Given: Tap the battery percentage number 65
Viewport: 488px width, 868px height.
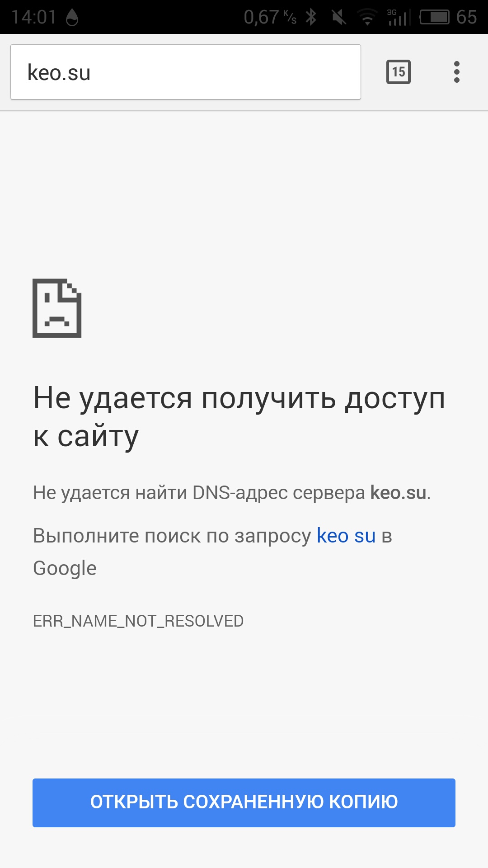Looking at the screenshot, I should (x=466, y=17).
